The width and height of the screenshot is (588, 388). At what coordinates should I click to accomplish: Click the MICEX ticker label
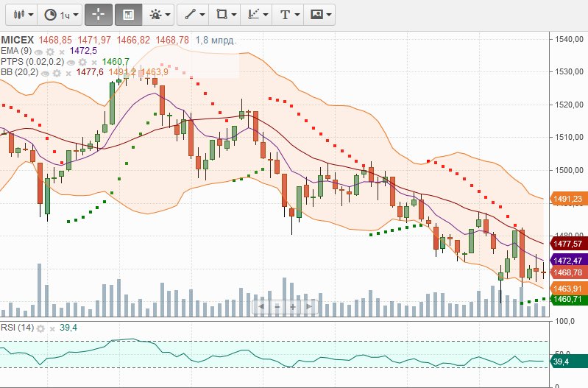point(18,40)
